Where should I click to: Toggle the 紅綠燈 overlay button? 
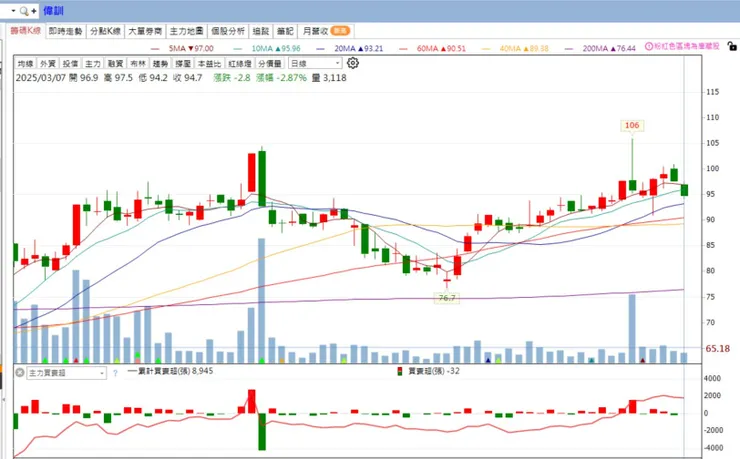click(239, 63)
